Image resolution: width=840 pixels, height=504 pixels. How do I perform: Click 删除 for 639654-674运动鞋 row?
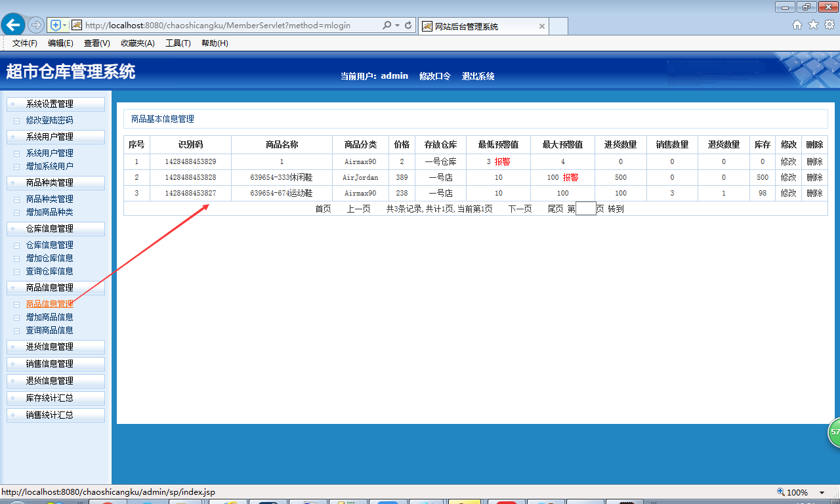(x=814, y=193)
